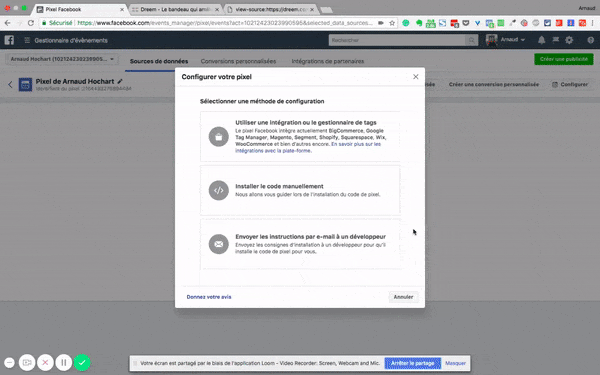
Task: Minimize the Loom recorder controls
Action: tap(10, 362)
